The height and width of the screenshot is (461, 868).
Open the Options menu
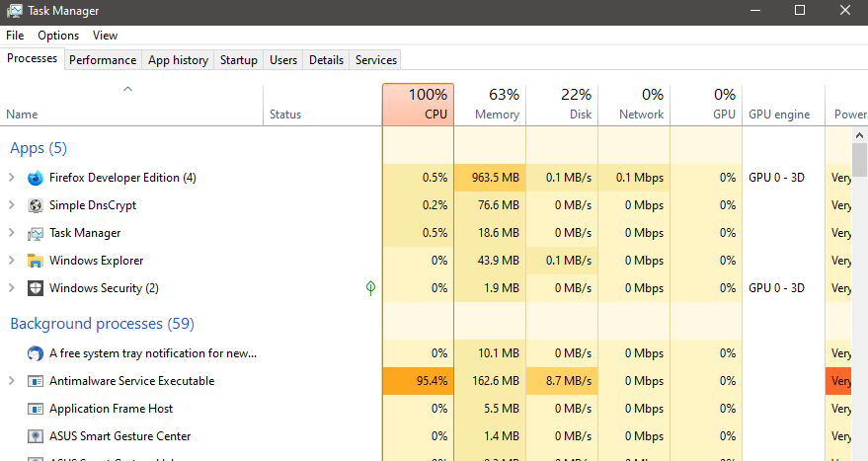click(x=58, y=36)
